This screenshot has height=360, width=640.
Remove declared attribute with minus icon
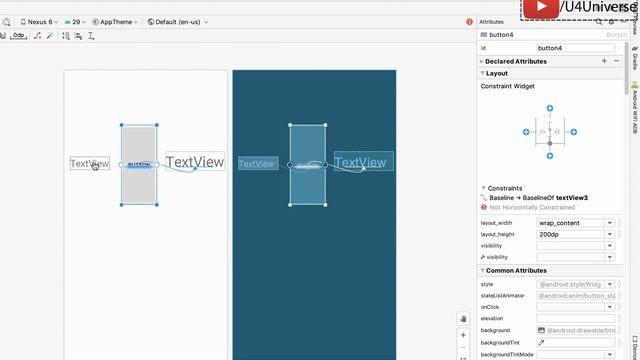617,61
